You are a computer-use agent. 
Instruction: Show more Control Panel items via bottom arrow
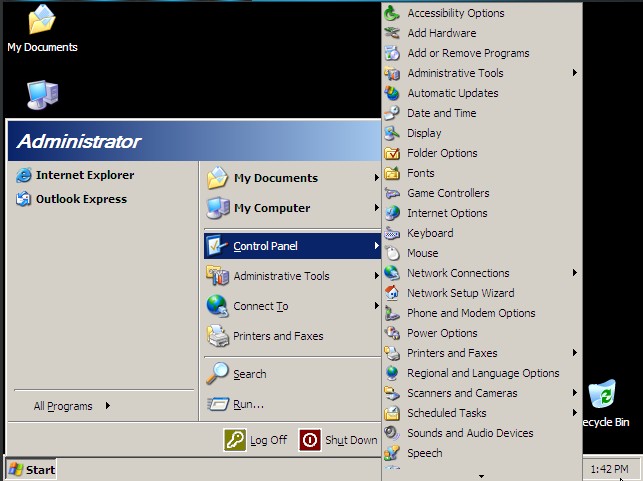click(482, 476)
